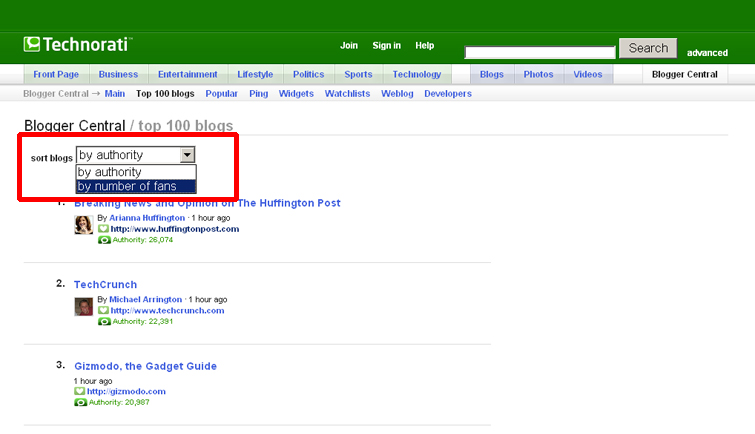
Task: Click the authority icon beside Authority: 26,074
Action: pos(104,240)
